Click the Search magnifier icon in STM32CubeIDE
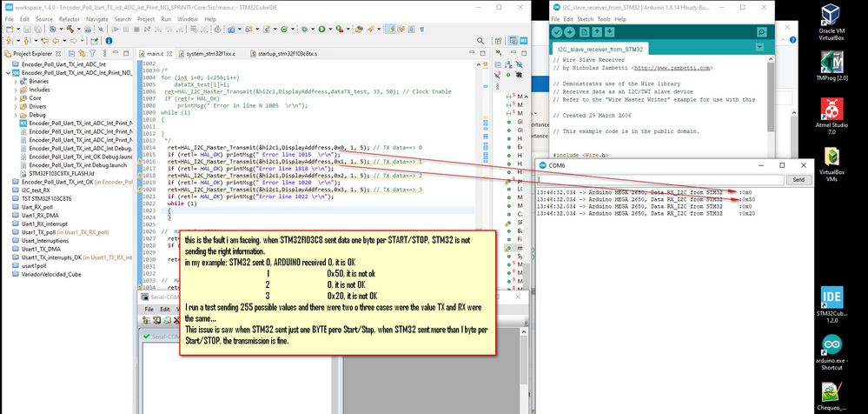Screen dimensions: 868x414 point(480,41)
